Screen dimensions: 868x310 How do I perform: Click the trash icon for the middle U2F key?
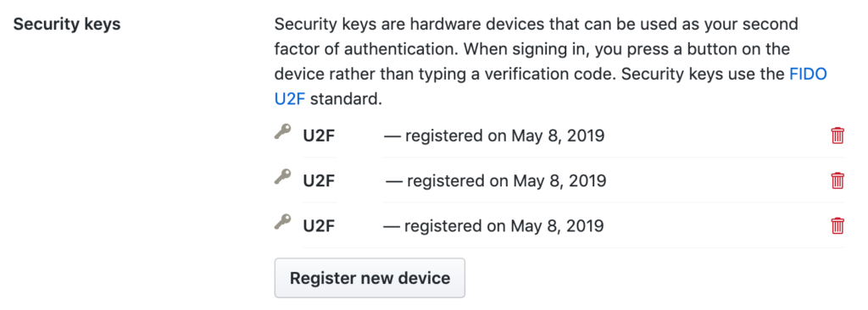(837, 180)
